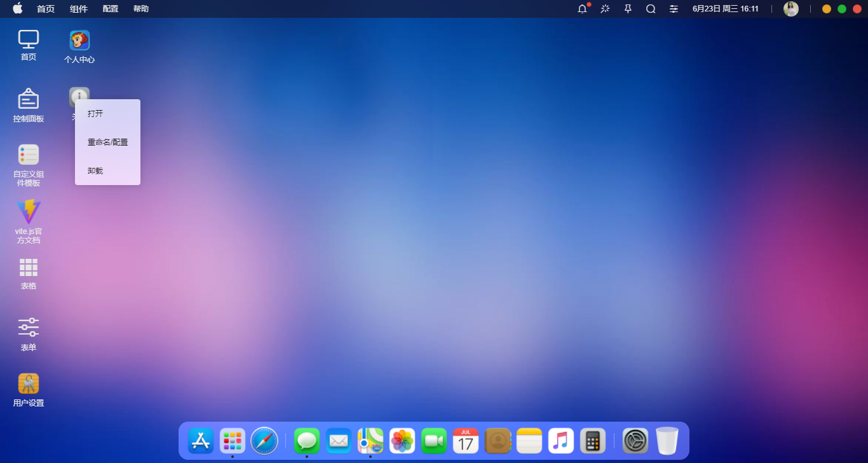
Task: Open the 帮助 menu in the menu bar
Action: click(140, 9)
